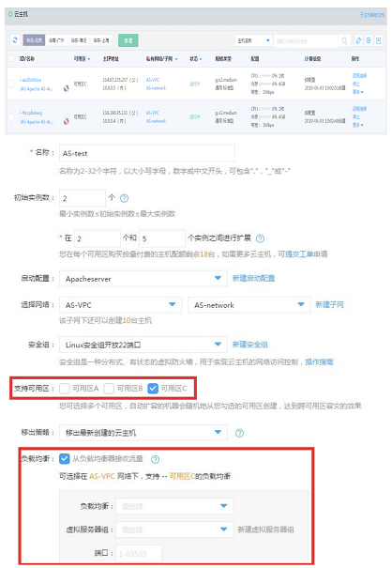392x568 pixels.
Task: Click CPU usage bar in second host row
Action: [266, 109]
